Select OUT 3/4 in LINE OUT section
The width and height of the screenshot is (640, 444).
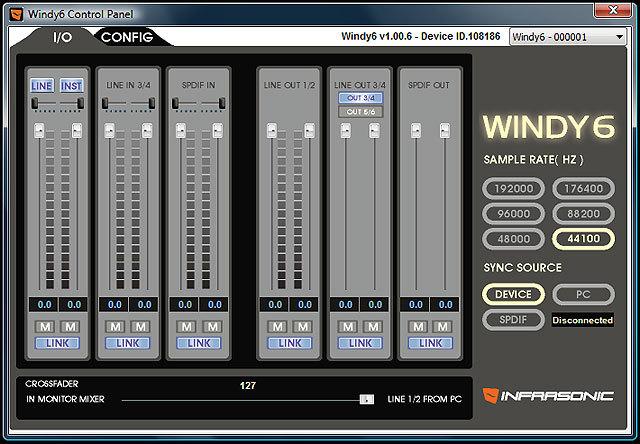pyautogui.click(x=360, y=98)
